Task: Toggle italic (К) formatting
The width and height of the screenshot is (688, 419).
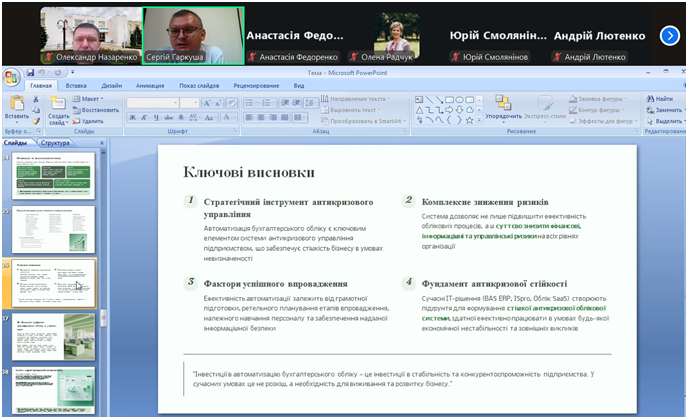Action: coord(143,118)
